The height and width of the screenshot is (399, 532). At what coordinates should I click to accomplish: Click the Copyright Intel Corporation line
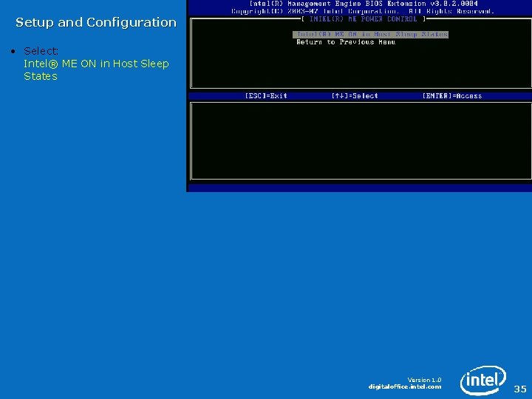click(363, 12)
